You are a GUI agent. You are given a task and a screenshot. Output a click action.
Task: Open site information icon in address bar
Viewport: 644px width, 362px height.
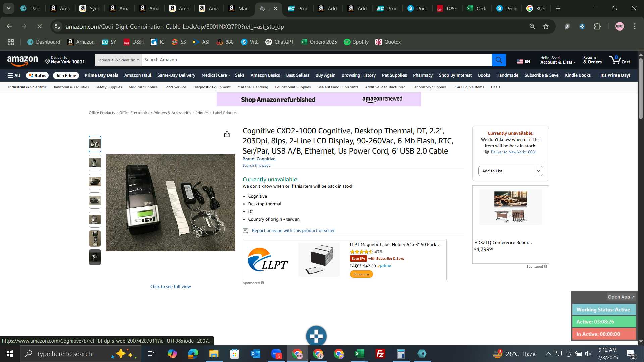point(57,26)
